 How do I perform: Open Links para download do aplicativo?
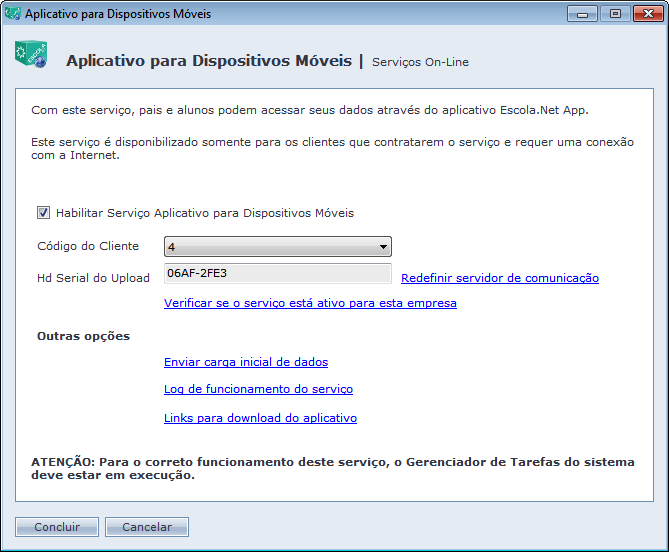pyautogui.click(x=260, y=418)
